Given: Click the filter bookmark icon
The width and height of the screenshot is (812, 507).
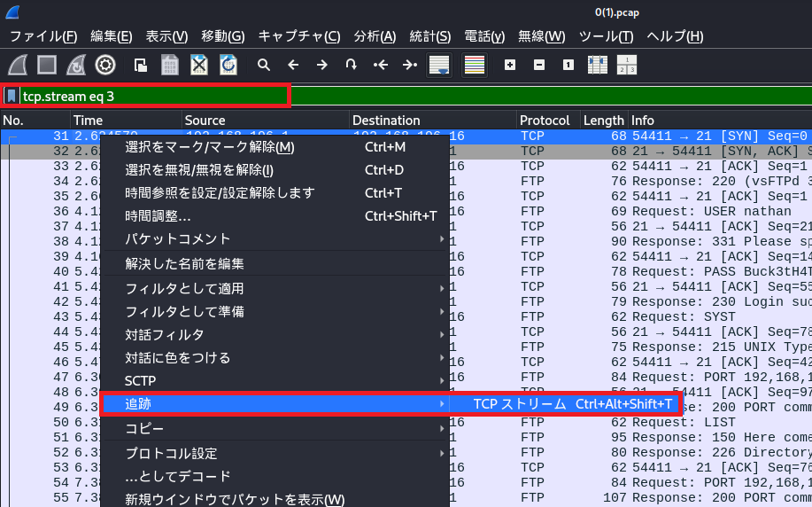Looking at the screenshot, I should [x=12, y=96].
